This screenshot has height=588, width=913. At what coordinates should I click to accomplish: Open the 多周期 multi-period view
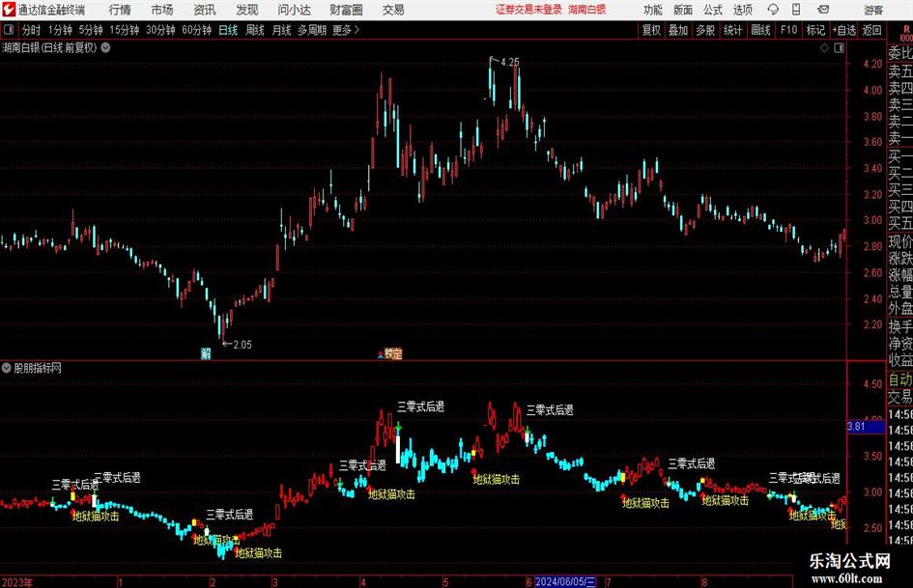point(312,30)
